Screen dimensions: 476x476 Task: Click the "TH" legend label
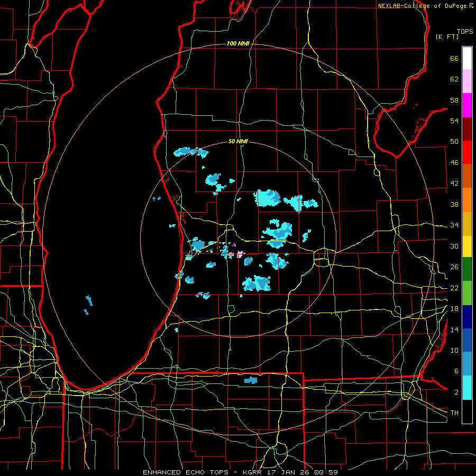coord(454,413)
